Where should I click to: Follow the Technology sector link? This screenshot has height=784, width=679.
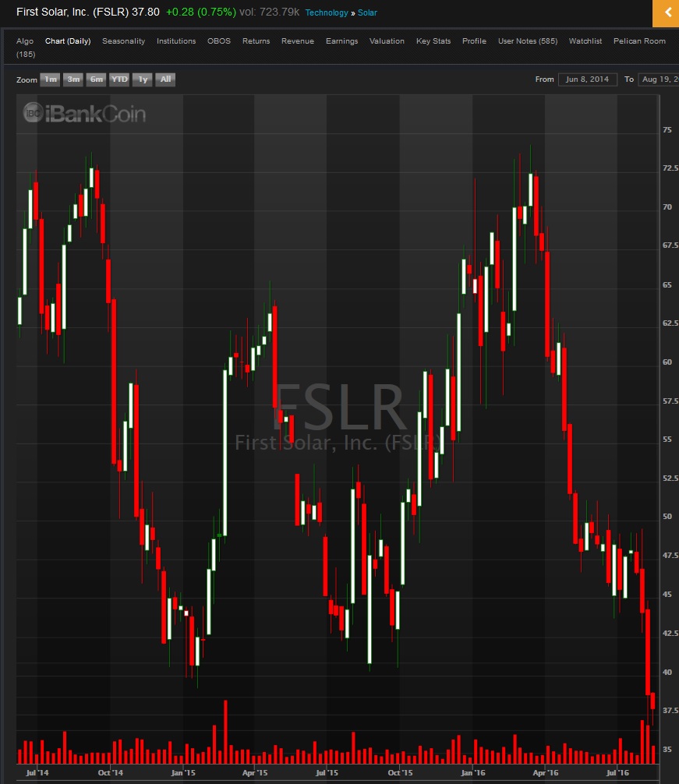(x=327, y=12)
